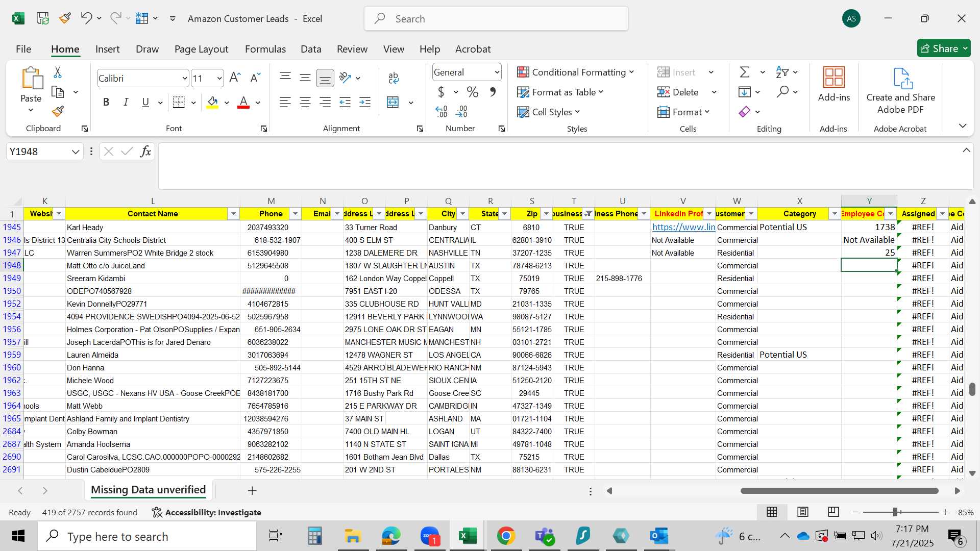Image resolution: width=980 pixels, height=551 pixels.
Task: Click the Merge & Center icon
Action: click(x=393, y=103)
